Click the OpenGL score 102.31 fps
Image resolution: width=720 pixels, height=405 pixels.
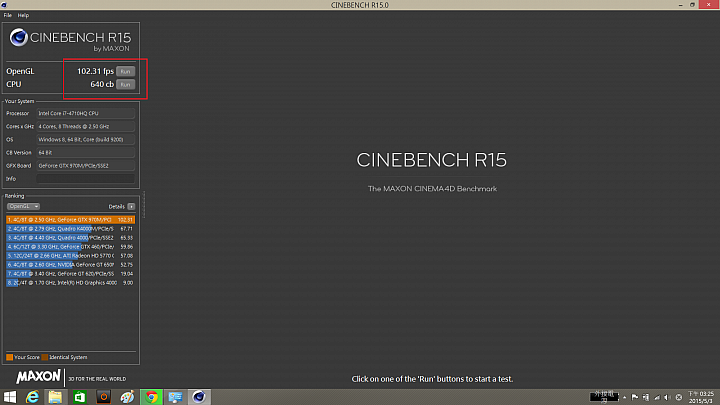coord(95,71)
